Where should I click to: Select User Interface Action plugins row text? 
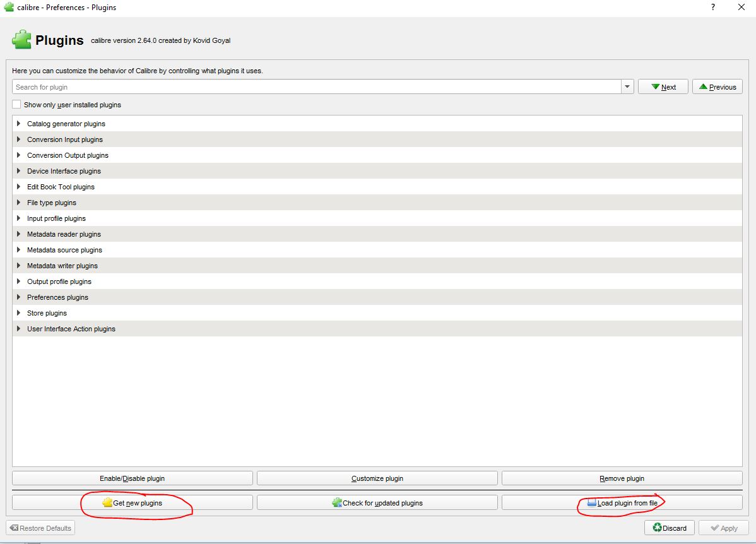point(71,329)
